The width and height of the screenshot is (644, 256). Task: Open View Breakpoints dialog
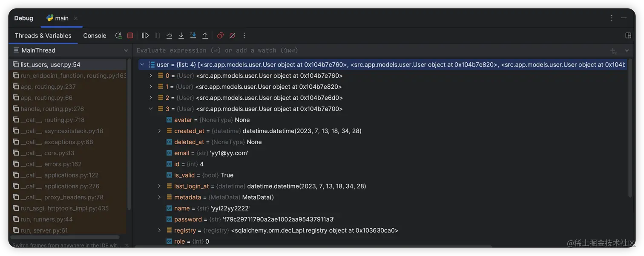point(220,36)
